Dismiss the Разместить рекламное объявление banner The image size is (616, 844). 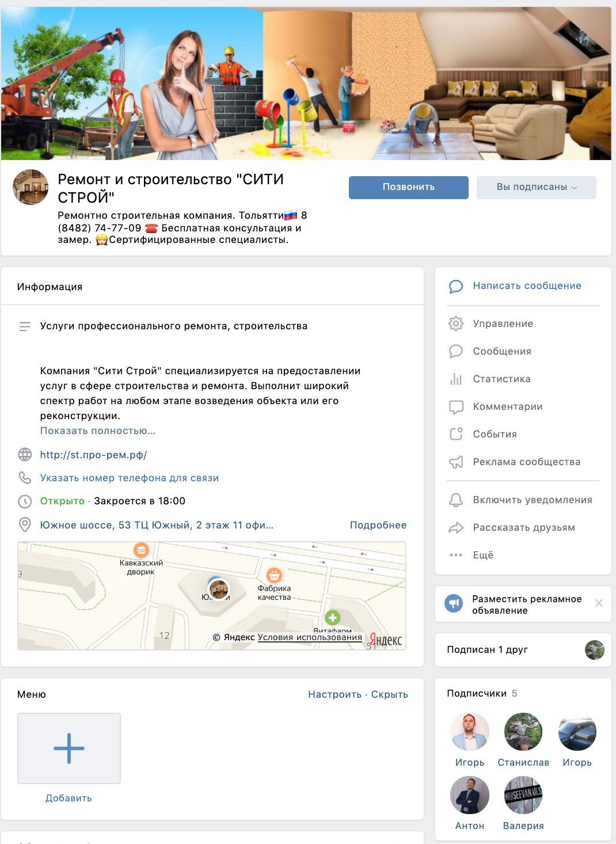click(599, 603)
